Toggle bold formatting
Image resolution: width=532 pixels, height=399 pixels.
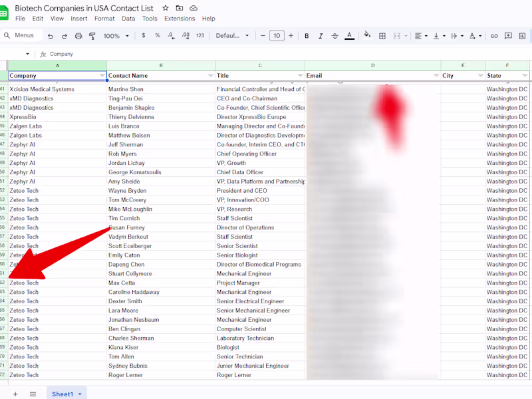point(306,35)
